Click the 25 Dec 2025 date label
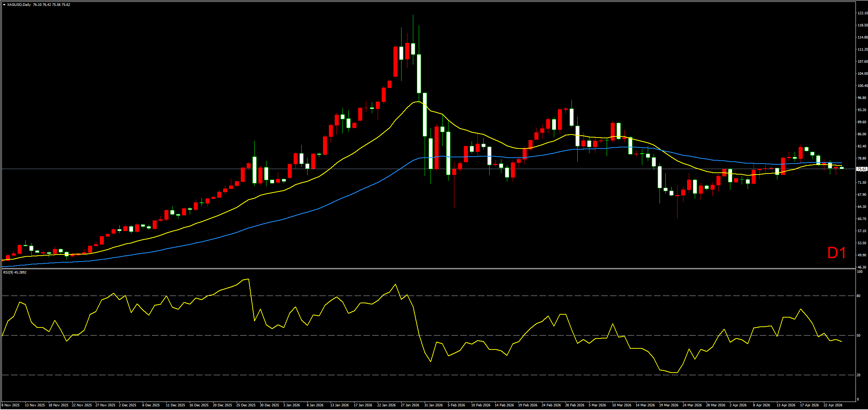Viewport: 868px width, 410px height. (246, 405)
